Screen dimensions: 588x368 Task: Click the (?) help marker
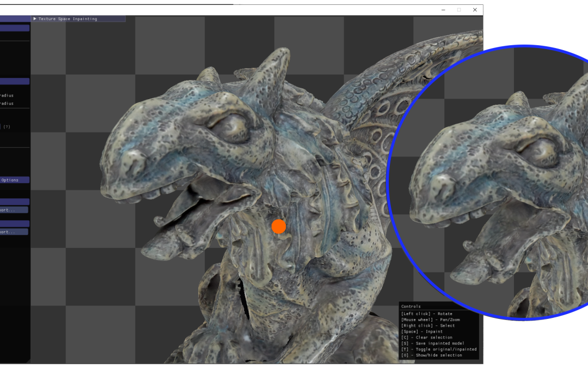tap(7, 127)
